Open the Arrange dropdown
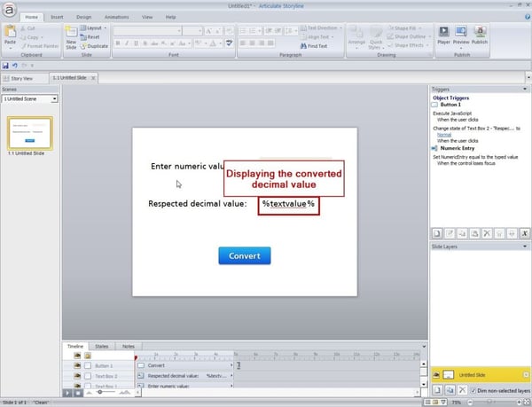Image resolution: width=532 pixels, height=407 pixels. click(356, 37)
